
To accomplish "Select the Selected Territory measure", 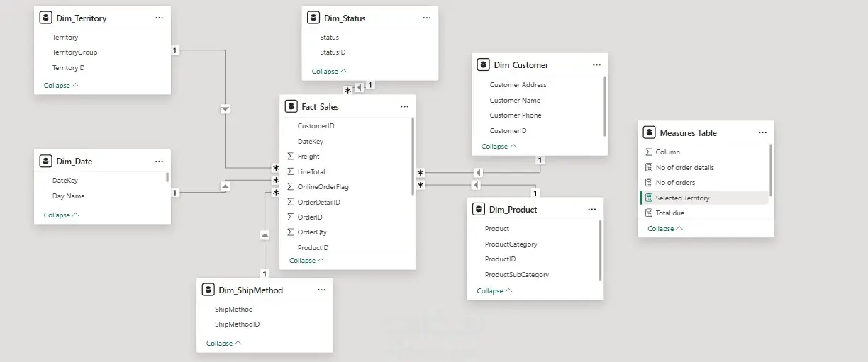I will 703,198.
